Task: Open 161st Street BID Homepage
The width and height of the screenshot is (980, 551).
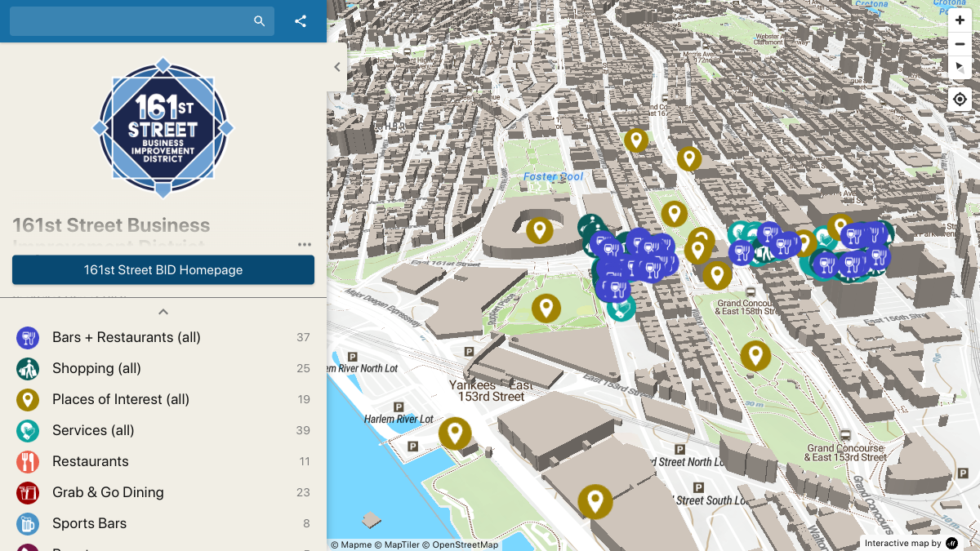Action: (x=163, y=270)
